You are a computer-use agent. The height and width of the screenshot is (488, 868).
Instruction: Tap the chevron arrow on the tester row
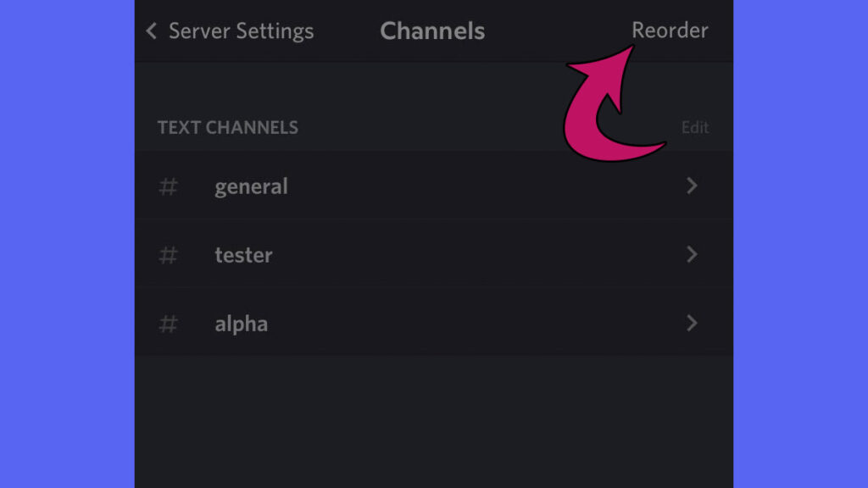point(692,255)
